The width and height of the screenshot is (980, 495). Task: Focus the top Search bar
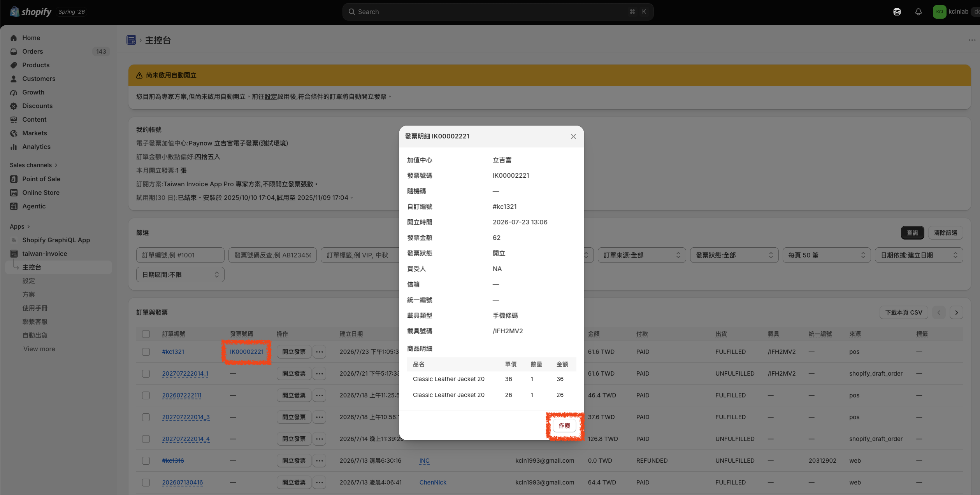[x=498, y=12]
